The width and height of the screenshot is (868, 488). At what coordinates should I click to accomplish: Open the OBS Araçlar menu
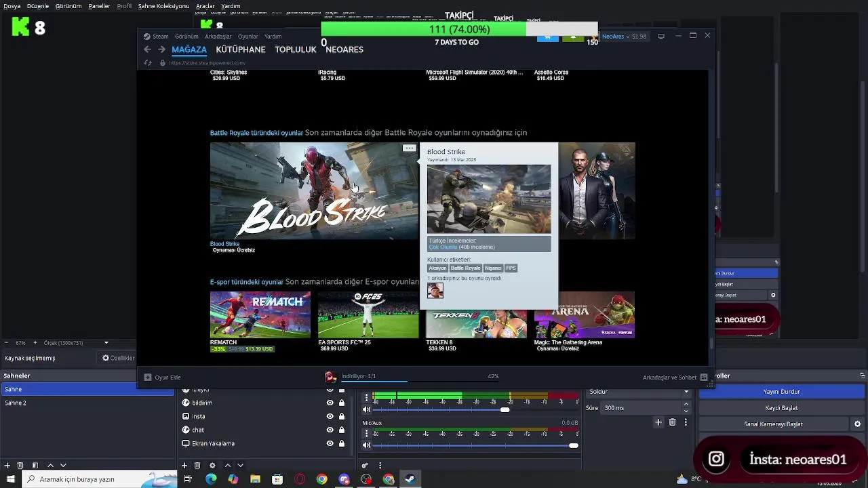205,6
